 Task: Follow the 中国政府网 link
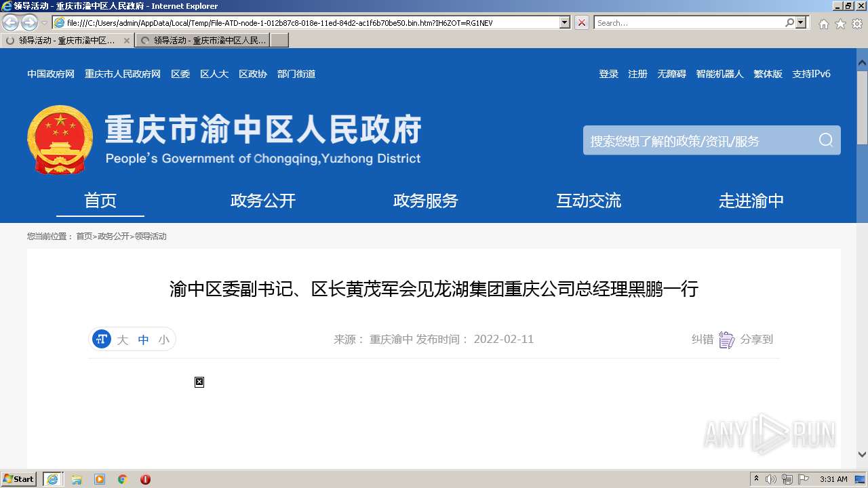click(51, 74)
